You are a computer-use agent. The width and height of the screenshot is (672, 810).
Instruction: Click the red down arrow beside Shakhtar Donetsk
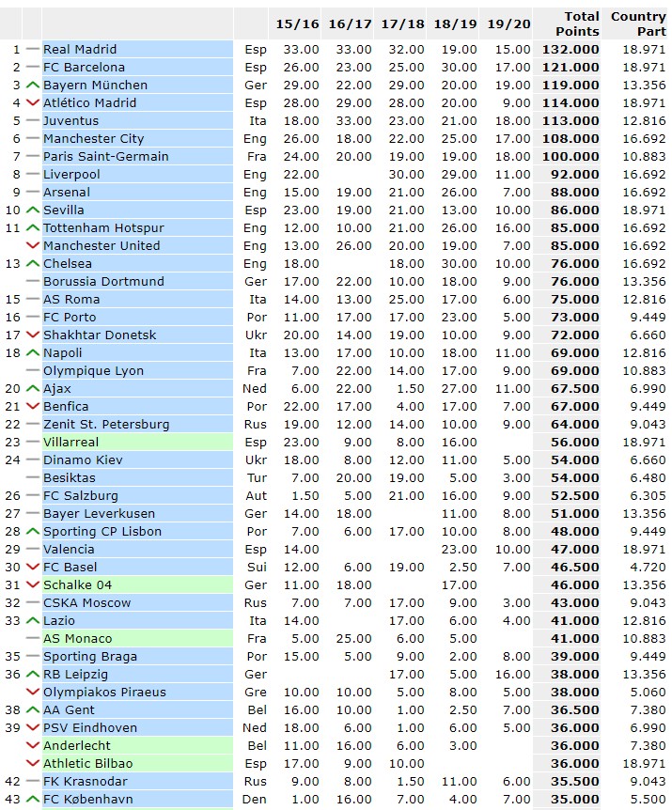coord(33,335)
